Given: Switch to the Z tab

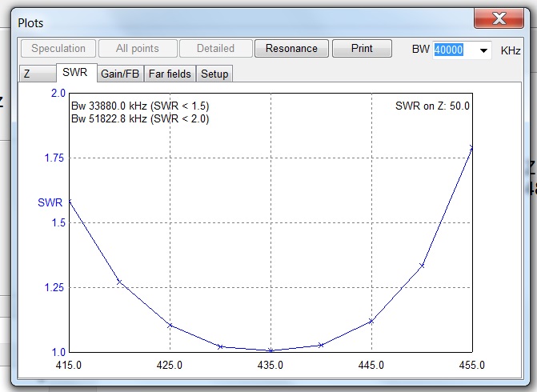Looking at the screenshot, I should [x=26, y=74].
